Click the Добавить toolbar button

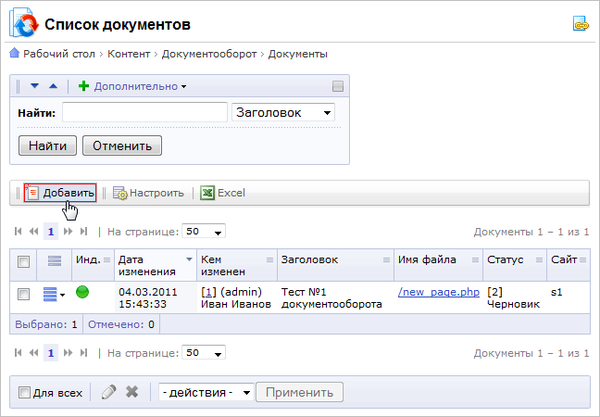[x=60, y=193]
